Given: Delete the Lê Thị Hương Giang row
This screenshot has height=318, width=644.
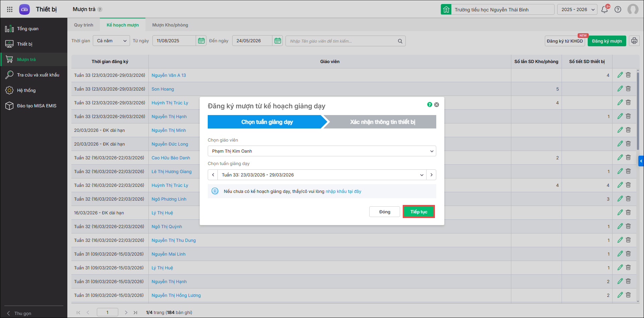Looking at the screenshot, I should pyautogui.click(x=628, y=171).
